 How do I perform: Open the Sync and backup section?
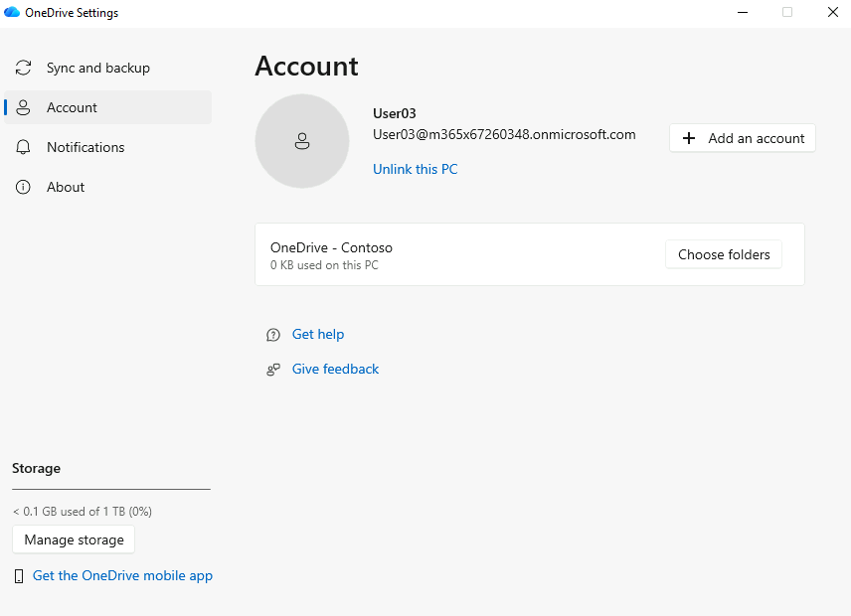107,68
